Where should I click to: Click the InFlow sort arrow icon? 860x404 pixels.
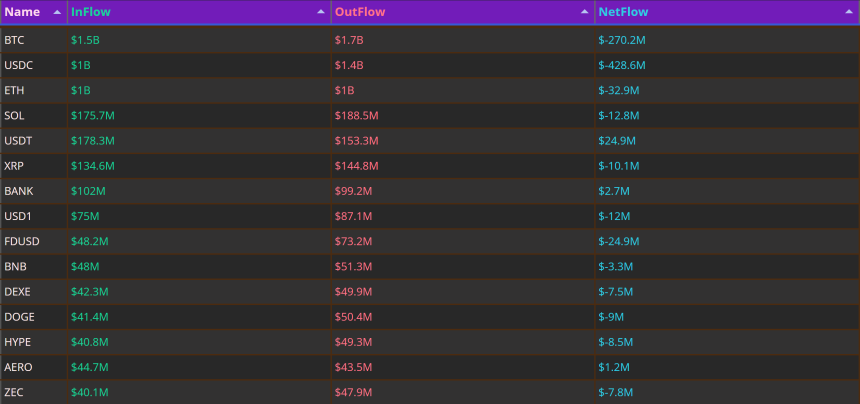pos(321,12)
